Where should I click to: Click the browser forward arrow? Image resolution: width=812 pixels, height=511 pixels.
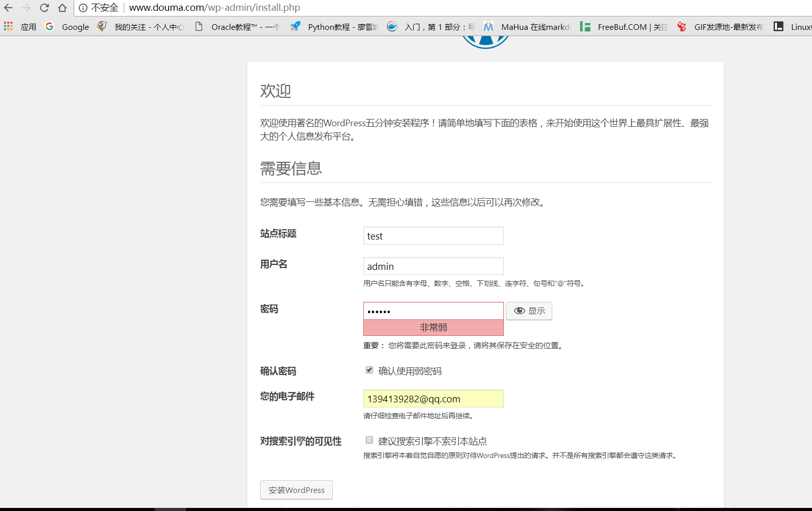(26, 8)
